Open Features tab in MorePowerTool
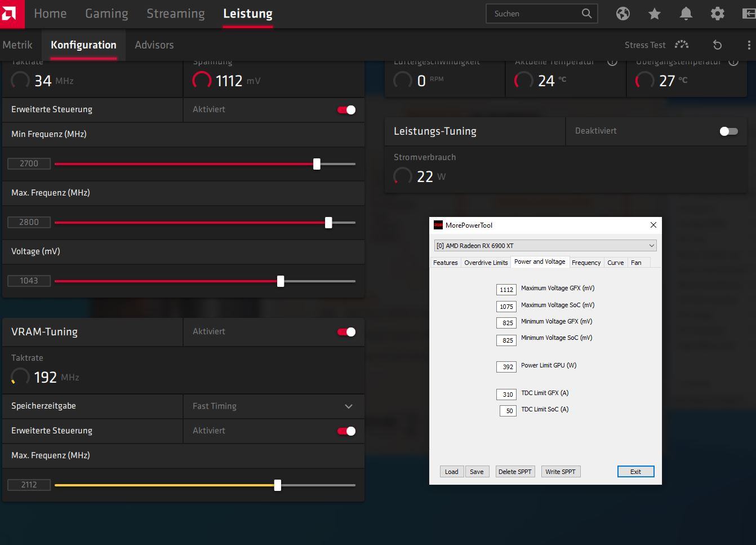Image resolution: width=756 pixels, height=545 pixels. (x=445, y=263)
